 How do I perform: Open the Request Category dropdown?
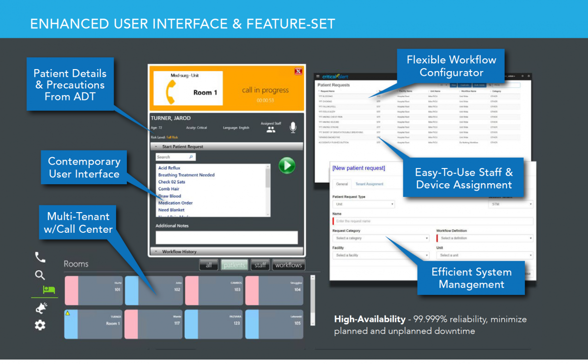(381, 238)
